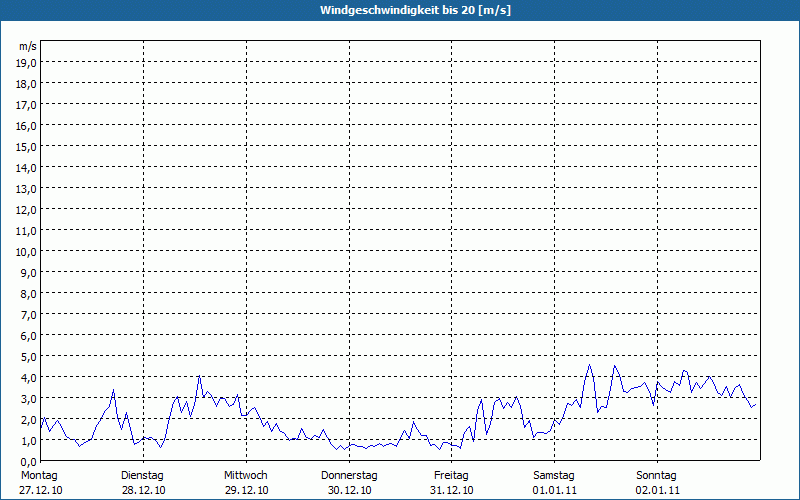Click the 7,0 axis value
This screenshot has width=800, height=500.
click(30, 315)
